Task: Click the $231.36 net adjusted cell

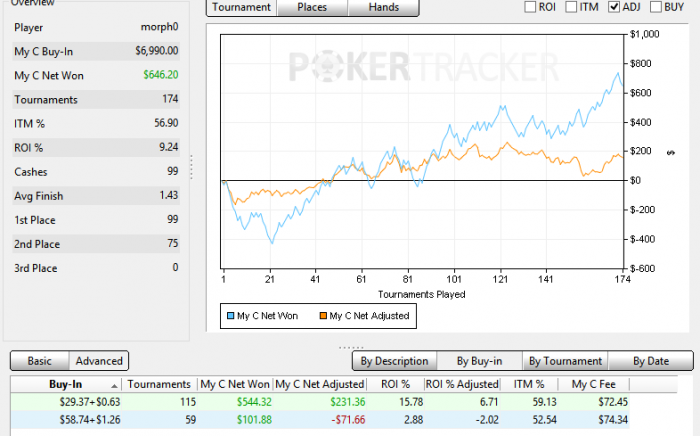Action: (x=348, y=402)
